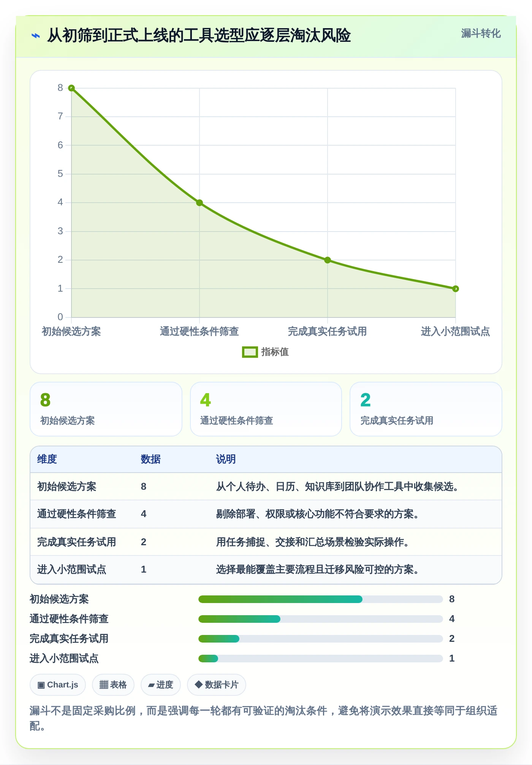
Task: Click the diamond icon in the 数据卡片 chip
Action: (x=198, y=684)
